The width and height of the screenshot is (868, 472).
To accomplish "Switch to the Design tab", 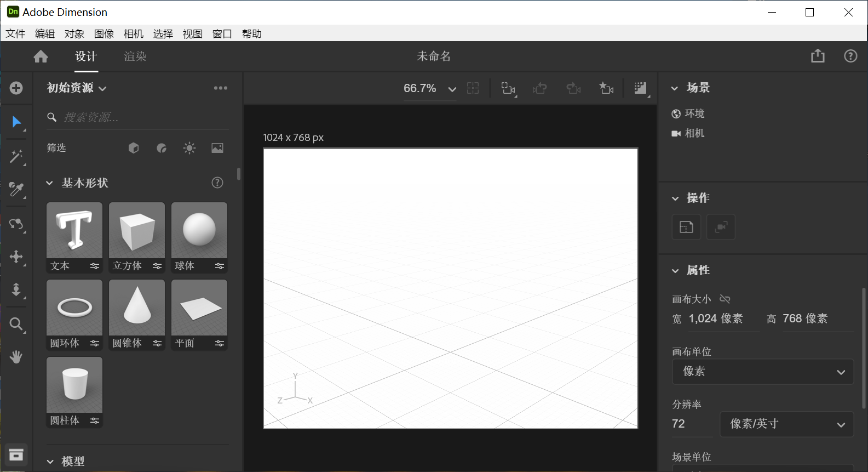I will (x=86, y=56).
